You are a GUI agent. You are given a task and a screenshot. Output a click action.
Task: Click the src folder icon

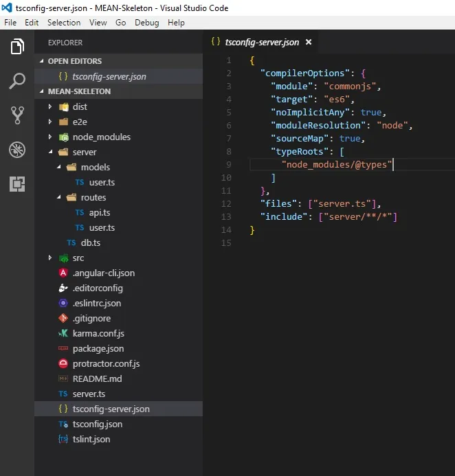[63, 258]
